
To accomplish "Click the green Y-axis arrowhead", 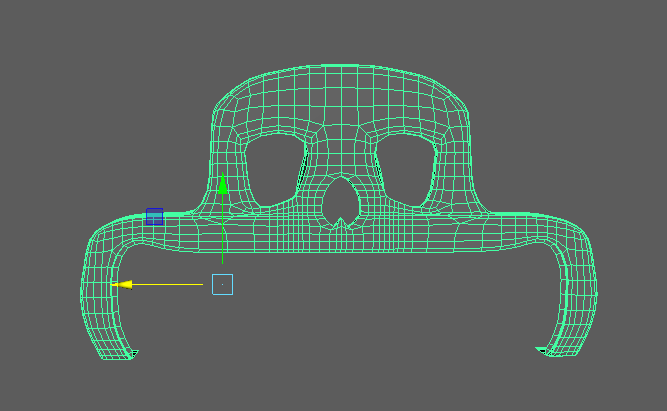I will click(x=222, y=185).
